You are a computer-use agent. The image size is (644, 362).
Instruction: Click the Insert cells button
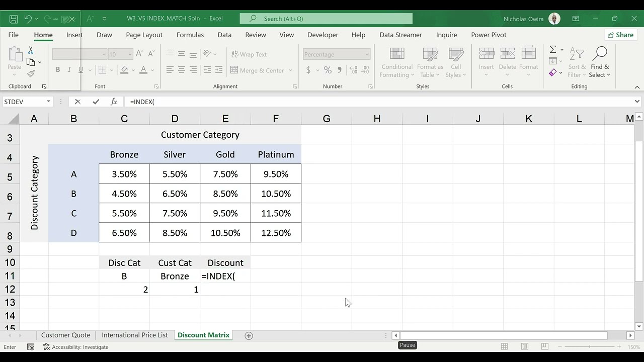coord(486,62)
